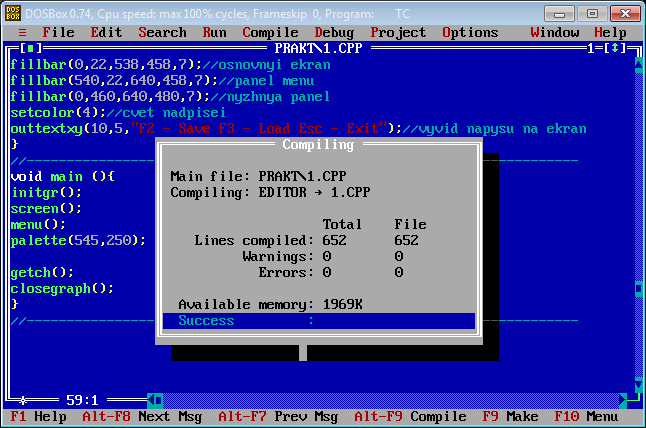The height and width of the screenshot is (428, 646).
Task: Maximize the DOSBox window
Action: (592, 14)
